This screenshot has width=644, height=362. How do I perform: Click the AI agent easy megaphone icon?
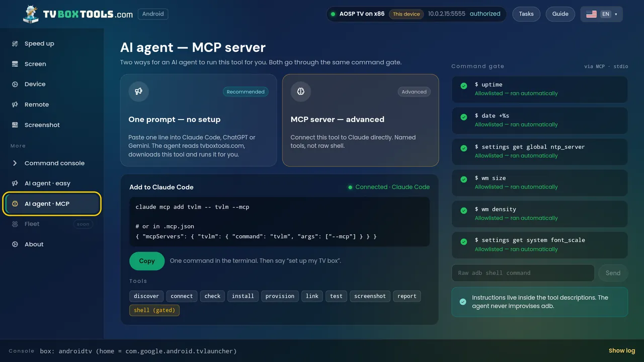click(x=15, y=184)
